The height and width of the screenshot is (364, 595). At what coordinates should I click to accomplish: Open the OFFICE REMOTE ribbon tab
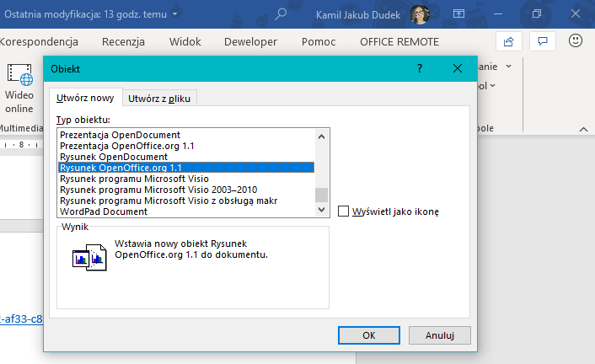click(399, 42)
